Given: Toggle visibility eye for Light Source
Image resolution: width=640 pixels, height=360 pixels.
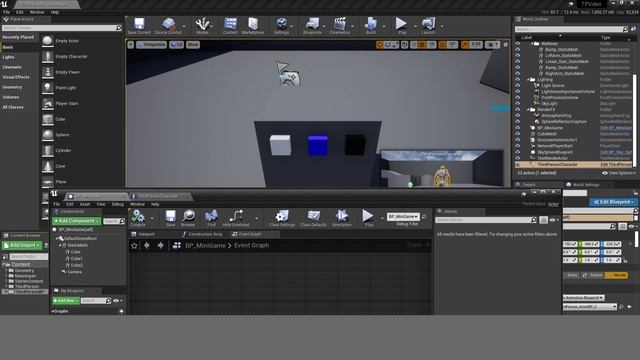Looking at the screenshot, I should click(518, 86).
